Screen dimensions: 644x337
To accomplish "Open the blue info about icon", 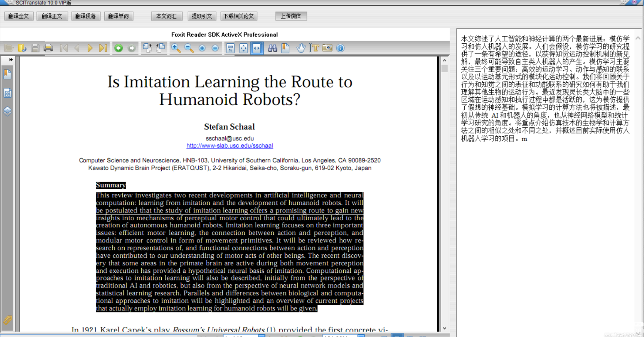I will [x=340, y=48].
